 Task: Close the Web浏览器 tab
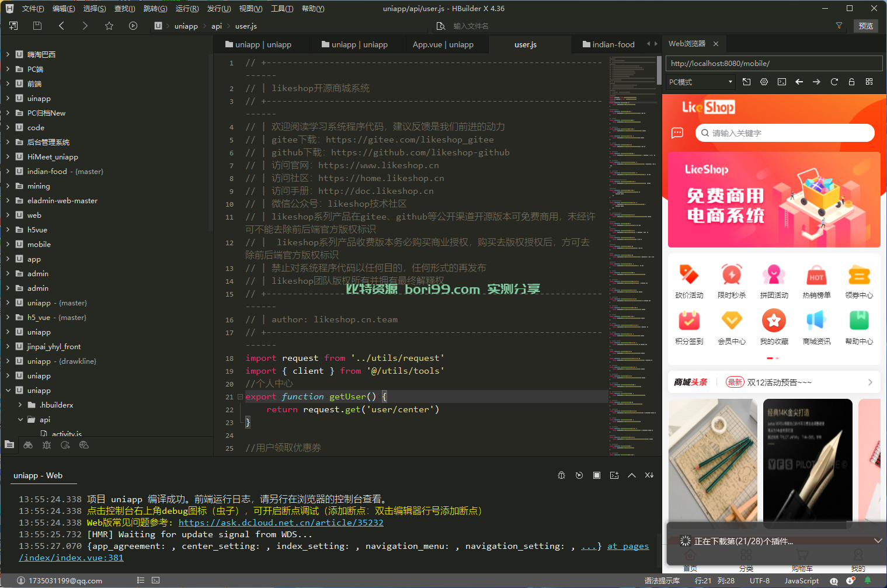(716, 44)
